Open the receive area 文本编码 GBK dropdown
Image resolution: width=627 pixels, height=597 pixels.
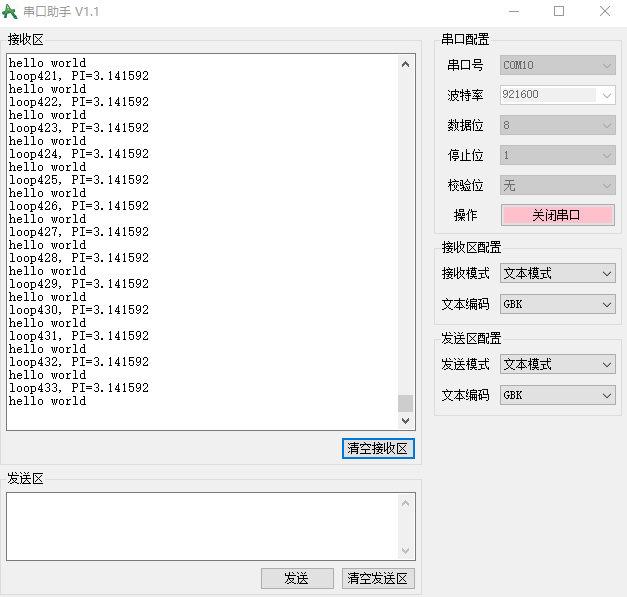pyautogui.click(x=557, y=304)
